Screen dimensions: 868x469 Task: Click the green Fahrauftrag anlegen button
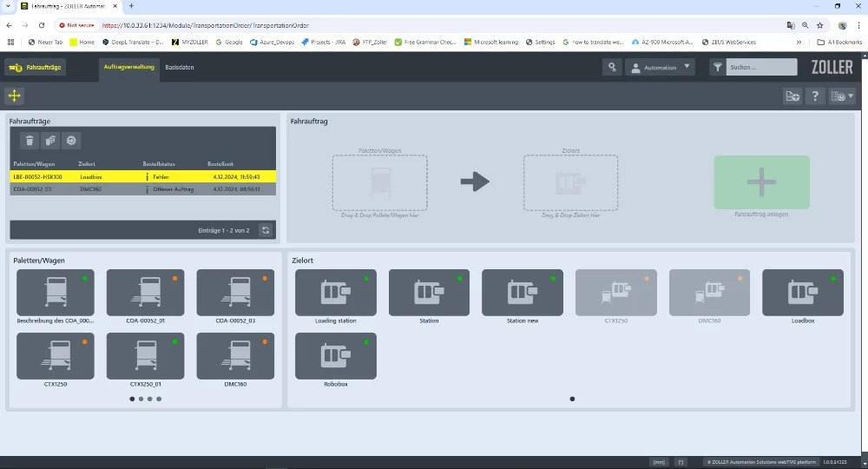pos(761,182)
